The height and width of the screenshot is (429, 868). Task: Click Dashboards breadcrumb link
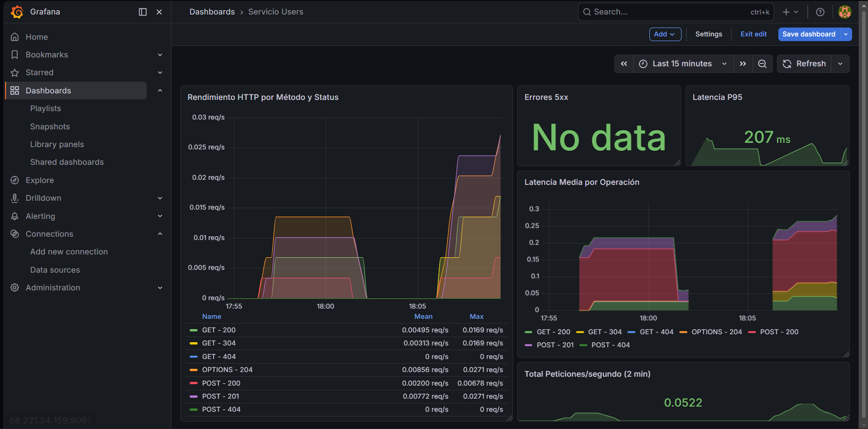point(212,12)
